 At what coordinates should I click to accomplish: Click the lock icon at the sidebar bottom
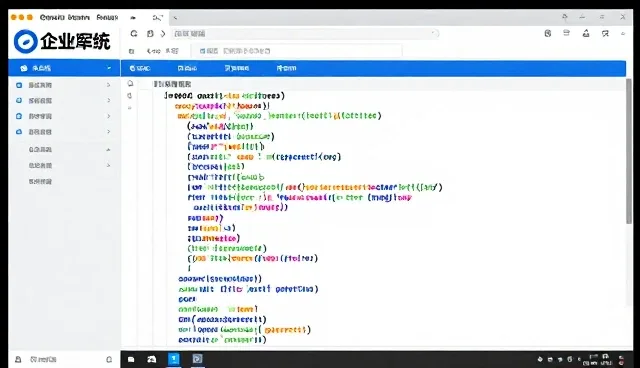[18, 359]
